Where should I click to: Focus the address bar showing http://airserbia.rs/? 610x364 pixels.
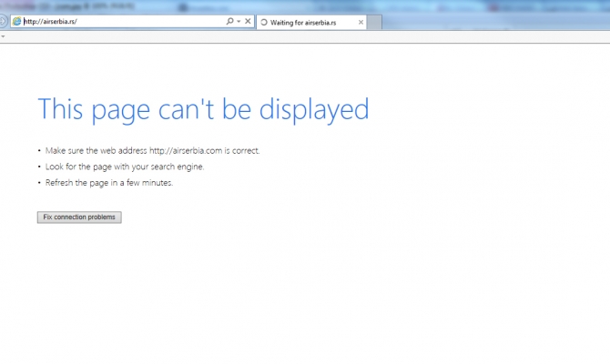[118, 21]
